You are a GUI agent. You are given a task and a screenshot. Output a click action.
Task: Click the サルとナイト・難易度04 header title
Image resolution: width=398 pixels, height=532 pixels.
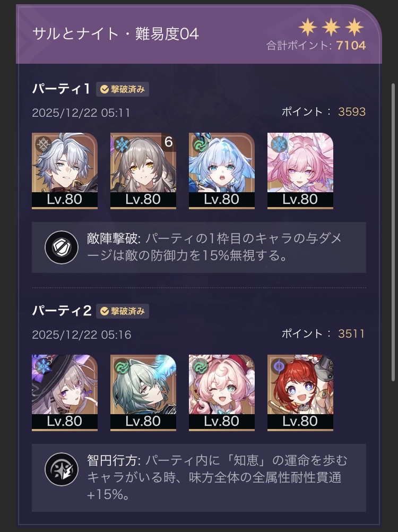116,33
